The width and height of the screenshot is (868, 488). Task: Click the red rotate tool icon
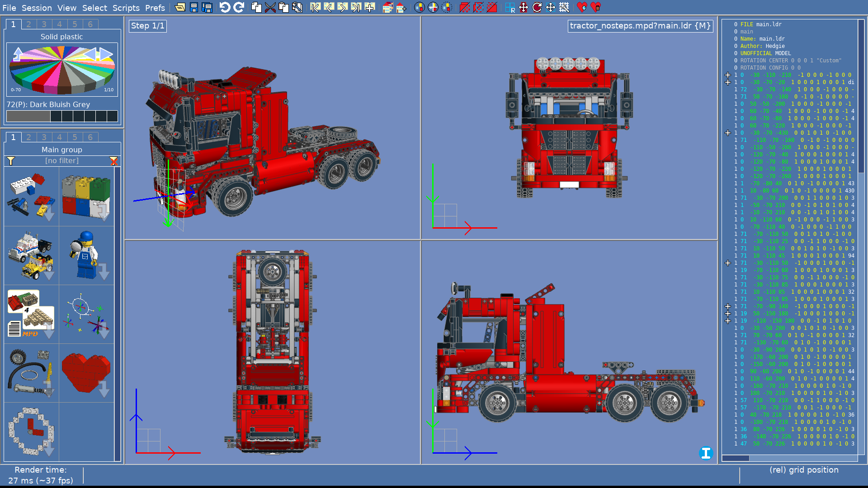pos(537,7)
